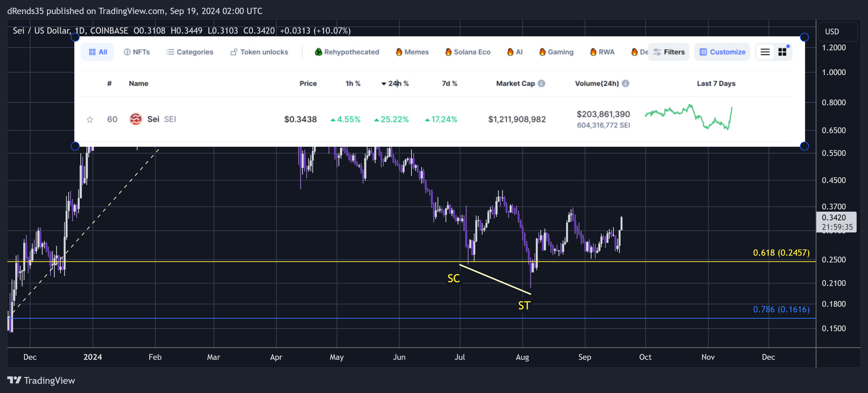Image resolution: width=868 pixels, height=393 pixels.
Task: Open the Categories tab
Action: point(190,52)
